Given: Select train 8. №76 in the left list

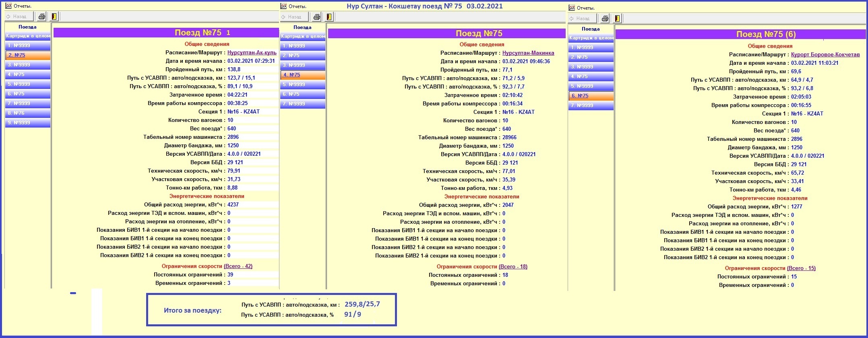Looking at the screenshot, I should 27,113.
